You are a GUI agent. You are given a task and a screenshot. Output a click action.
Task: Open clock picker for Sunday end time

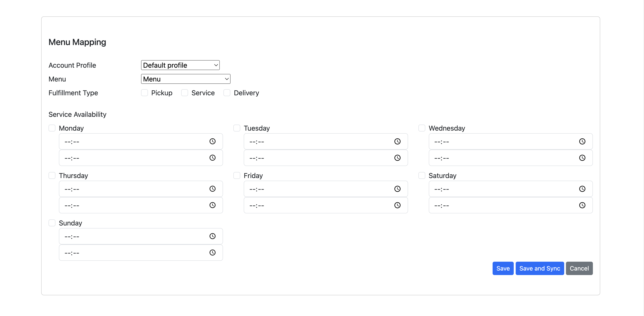[x=212, y=253]
